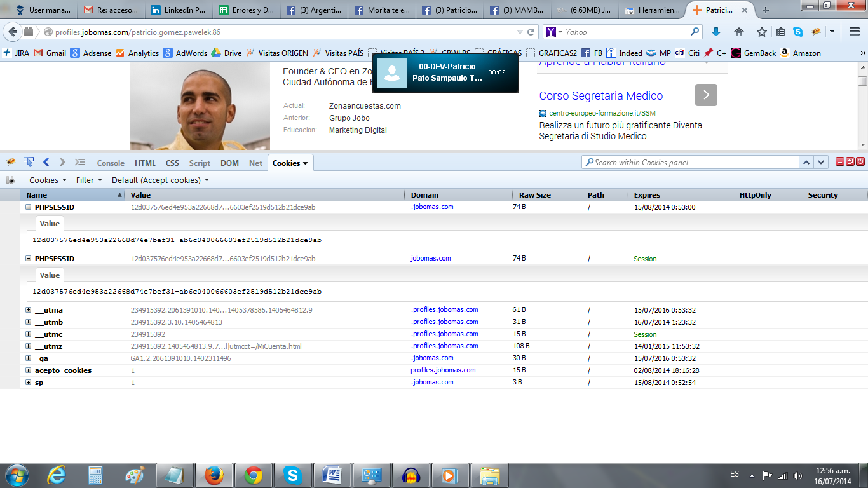Click the break-on-cookie-change icon
The width and height of the screenshot is (868, 488).
10,180
